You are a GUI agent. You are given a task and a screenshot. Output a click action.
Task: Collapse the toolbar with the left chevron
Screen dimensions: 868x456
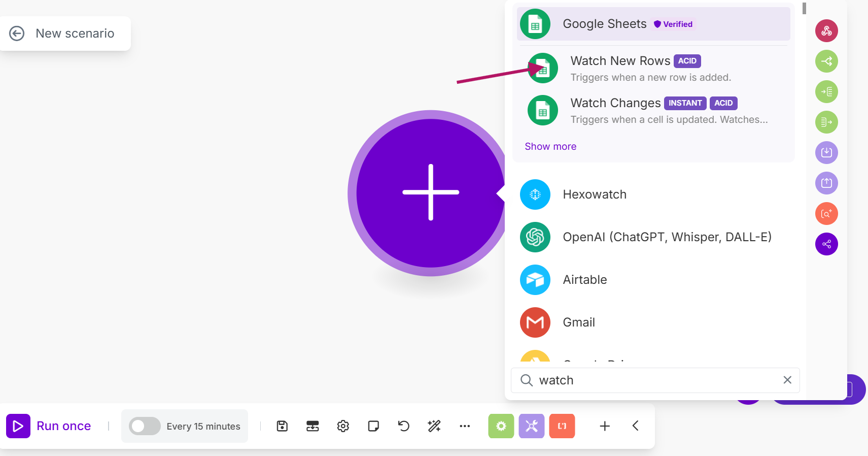[x=635, y=426]
